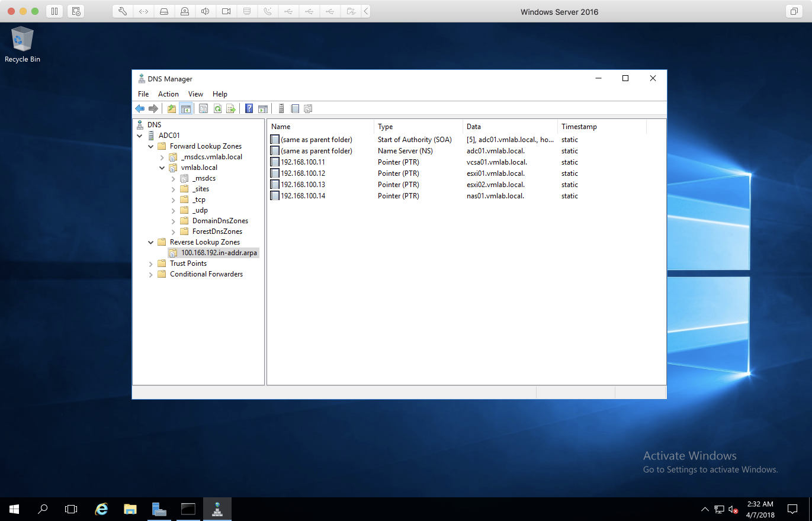
Task: Click the Windows Start button
Action: 14,509
